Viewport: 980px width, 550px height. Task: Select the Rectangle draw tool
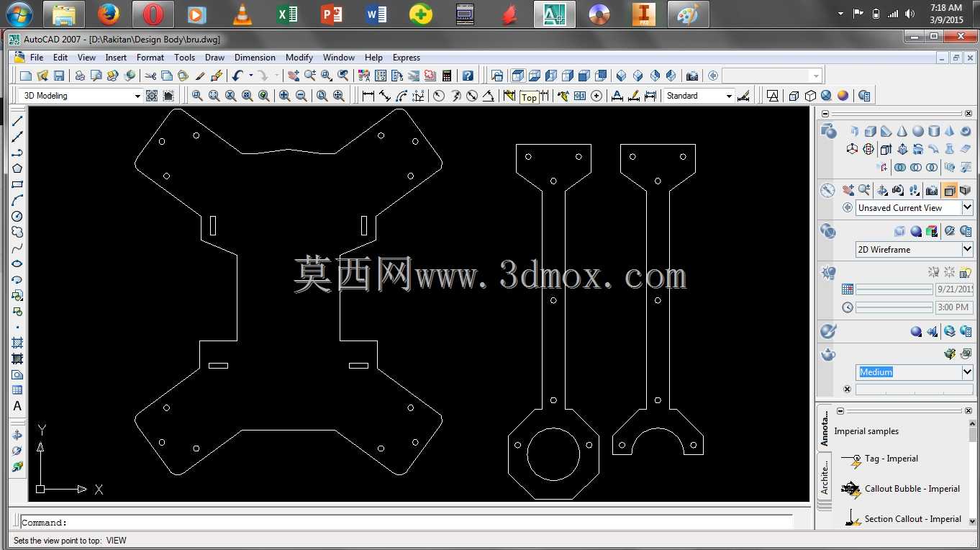point(17,184)
